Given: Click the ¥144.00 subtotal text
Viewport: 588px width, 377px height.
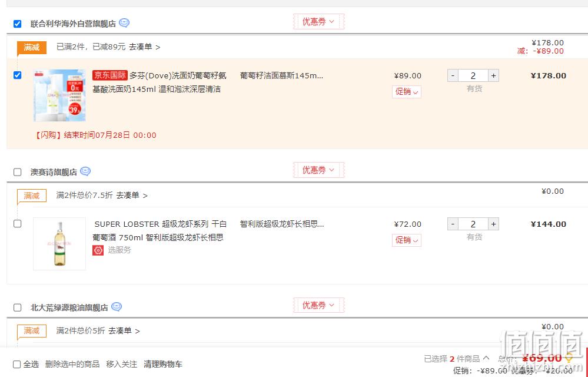Looking at the screenshot, I should coord(548,224).
